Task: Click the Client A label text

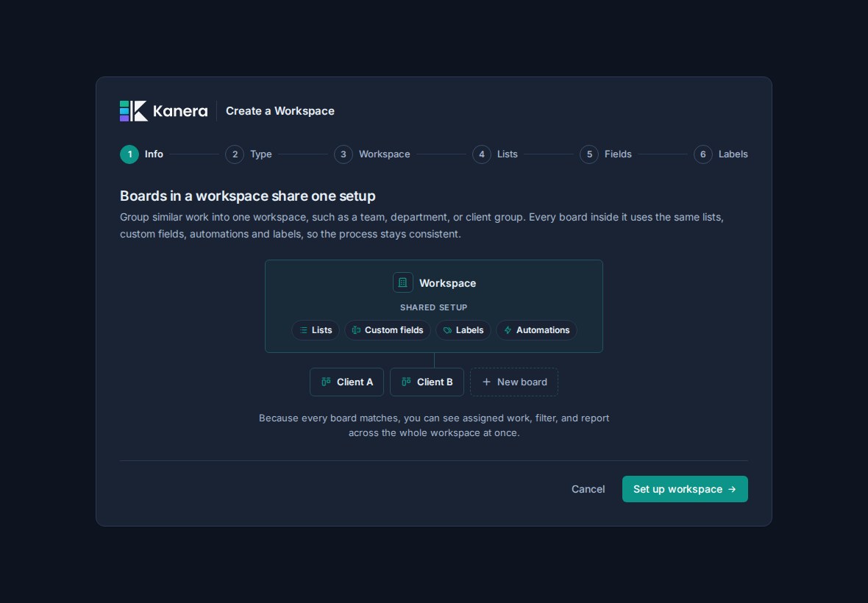Action: click(355, 382)
